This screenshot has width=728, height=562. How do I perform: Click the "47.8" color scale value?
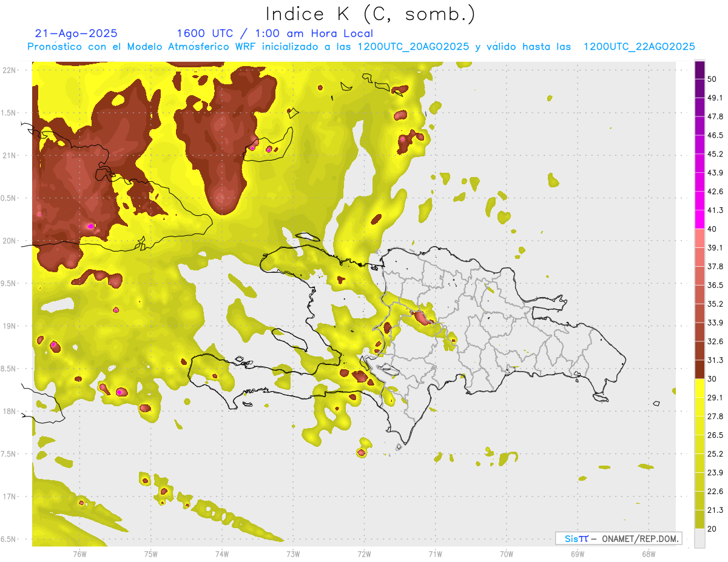click(715, 116)
